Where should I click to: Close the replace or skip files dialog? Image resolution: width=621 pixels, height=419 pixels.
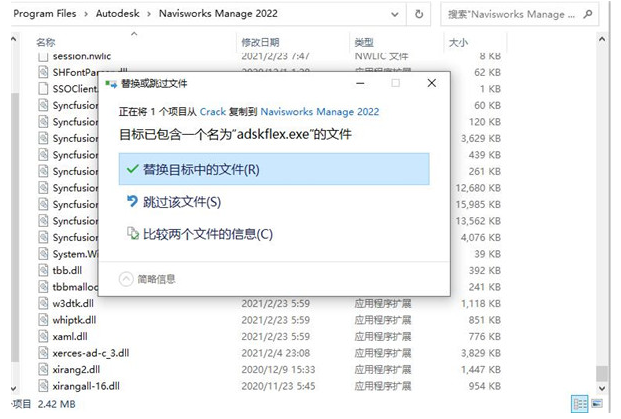point(432,83)
